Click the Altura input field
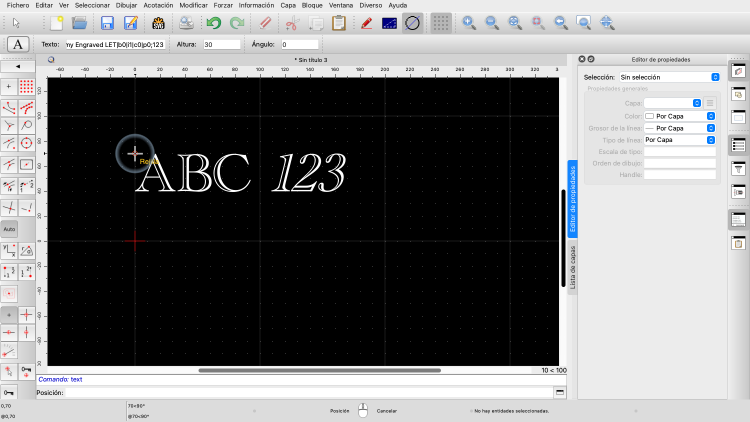 tap(221, 45)
